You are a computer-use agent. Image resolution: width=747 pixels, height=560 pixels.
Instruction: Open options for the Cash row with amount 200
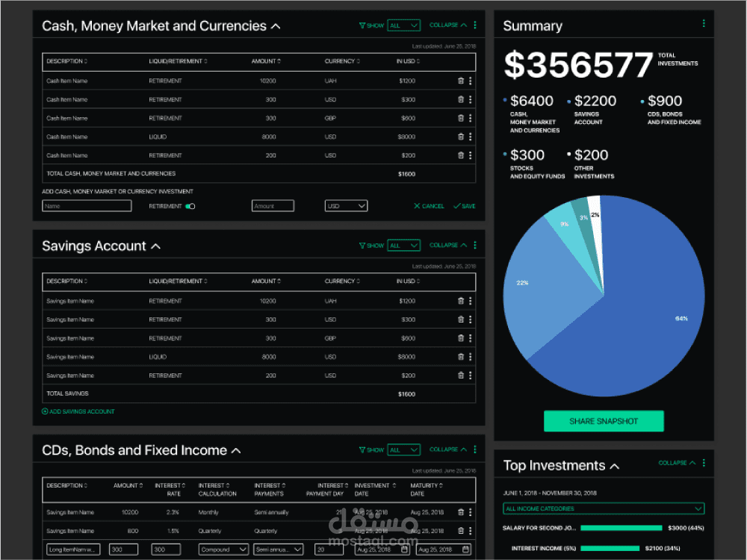point(470,155)
